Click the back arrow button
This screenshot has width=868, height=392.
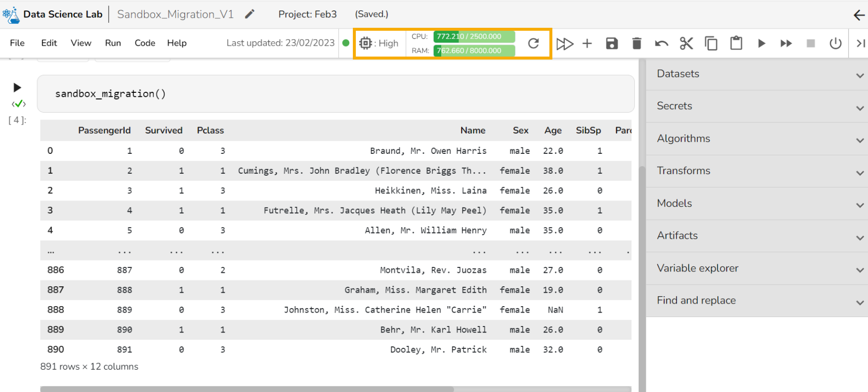point(859,15)
